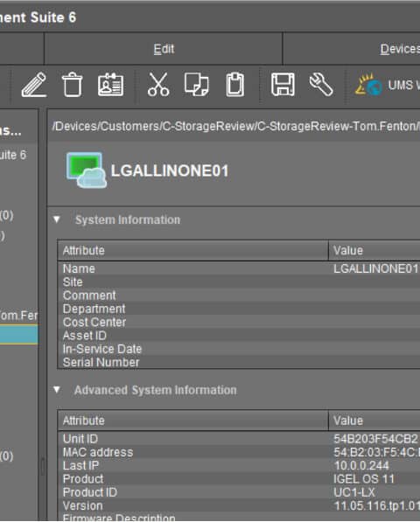Click the clipboard paste icon

235,85
